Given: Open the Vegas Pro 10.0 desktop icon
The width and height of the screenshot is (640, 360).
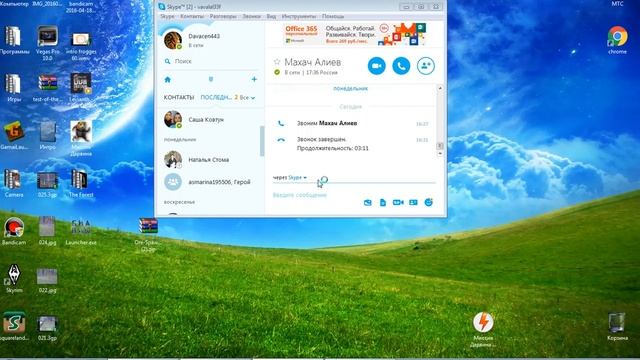Looking at the screenshot, I should (47, 42).
